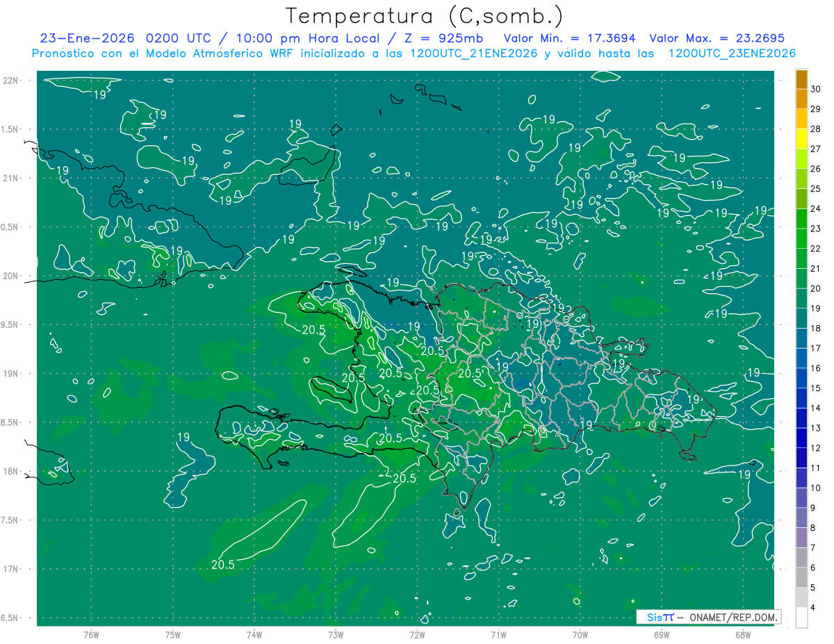Click the "26" label on the color scale
The height and width of the screenshot is (644, 834).
[x=816, y=169]
